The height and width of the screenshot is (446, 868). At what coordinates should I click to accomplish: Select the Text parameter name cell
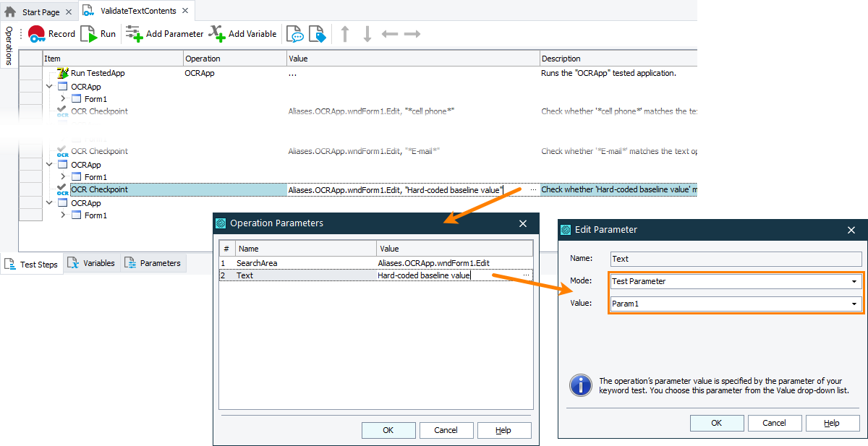coord(305,275)
